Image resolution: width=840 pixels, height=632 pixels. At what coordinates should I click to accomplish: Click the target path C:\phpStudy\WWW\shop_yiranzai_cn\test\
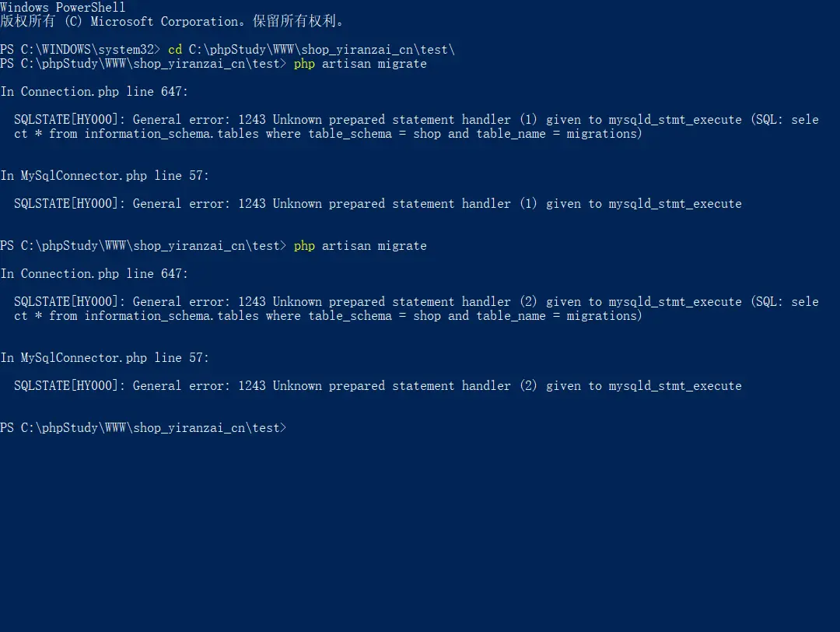pos(321,49)
